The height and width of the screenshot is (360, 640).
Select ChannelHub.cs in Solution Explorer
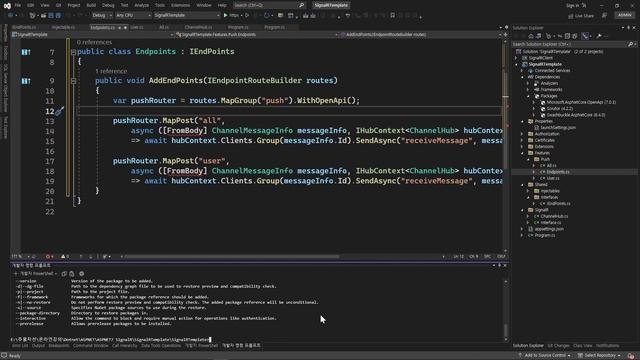[554, 216]
